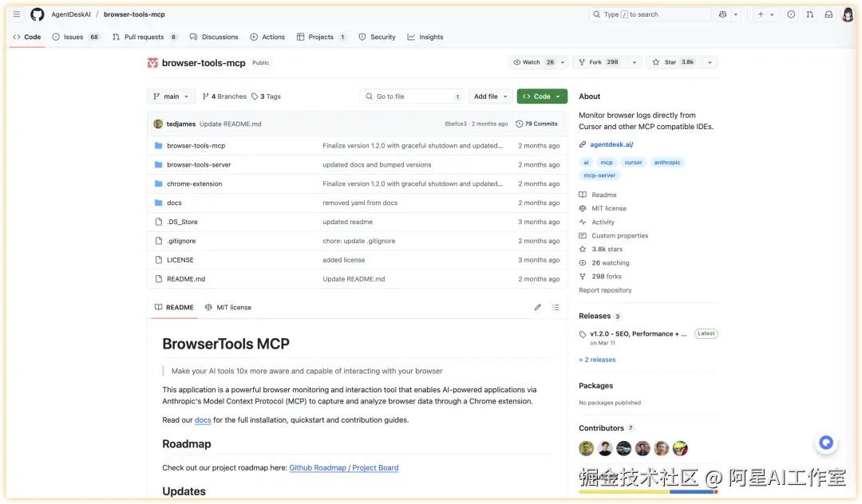
Task: Click the 26 watching eye icon
Action: 583,263
